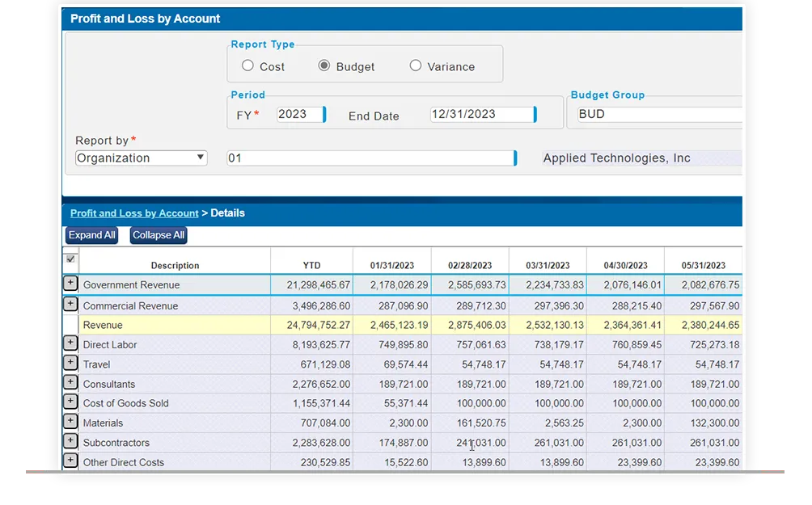This screenshot has width=812, height=505.
Task: Select the Cost report type
Action: coord(247,66)
